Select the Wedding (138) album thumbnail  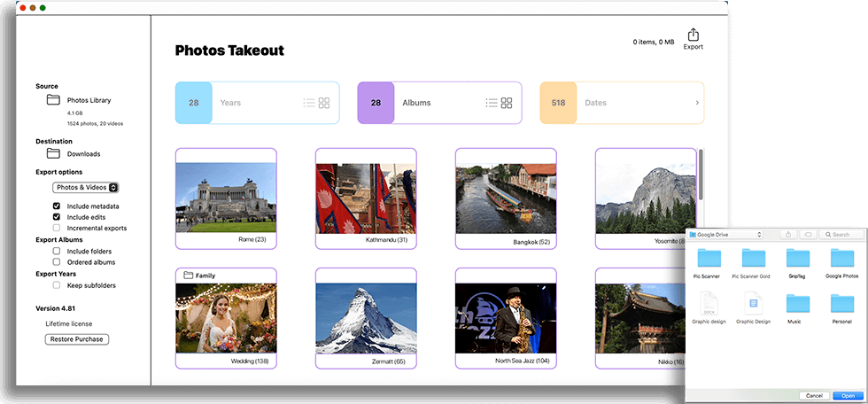pos(226,318)
